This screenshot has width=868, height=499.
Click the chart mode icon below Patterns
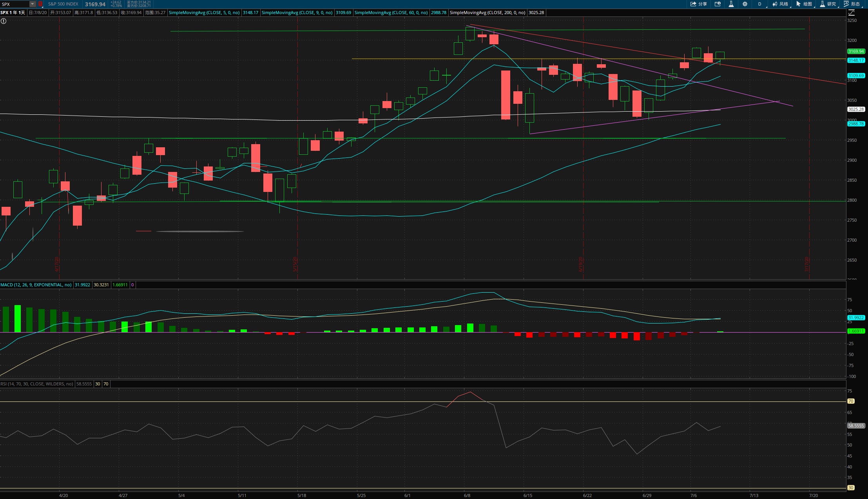(852, 13)
